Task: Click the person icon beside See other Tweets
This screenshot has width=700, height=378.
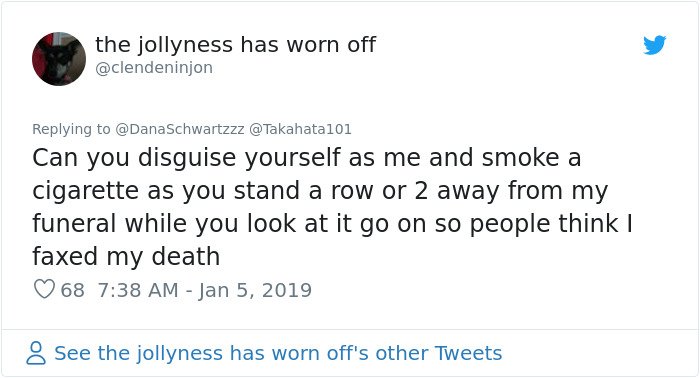Action: coord(36,353)
